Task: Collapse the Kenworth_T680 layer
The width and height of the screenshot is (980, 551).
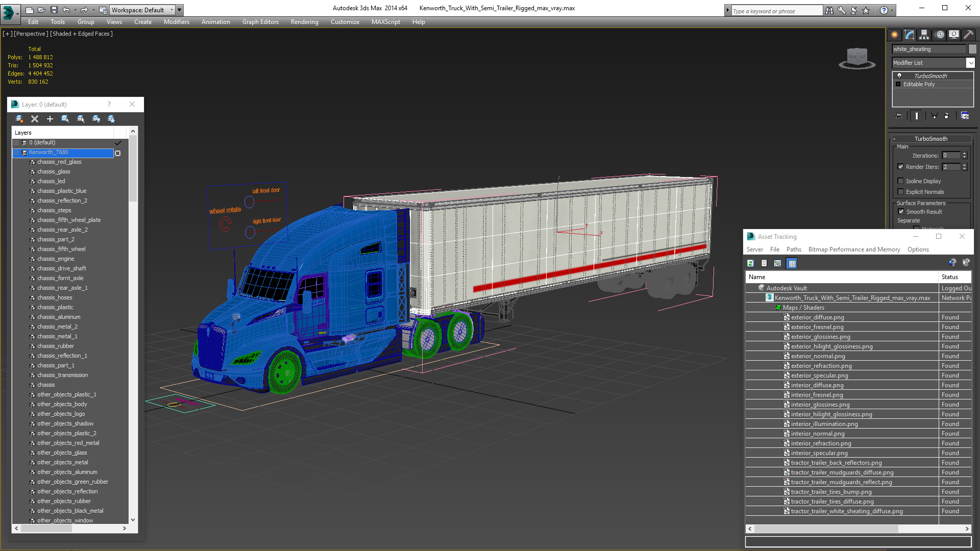Action: coord(16,153)
